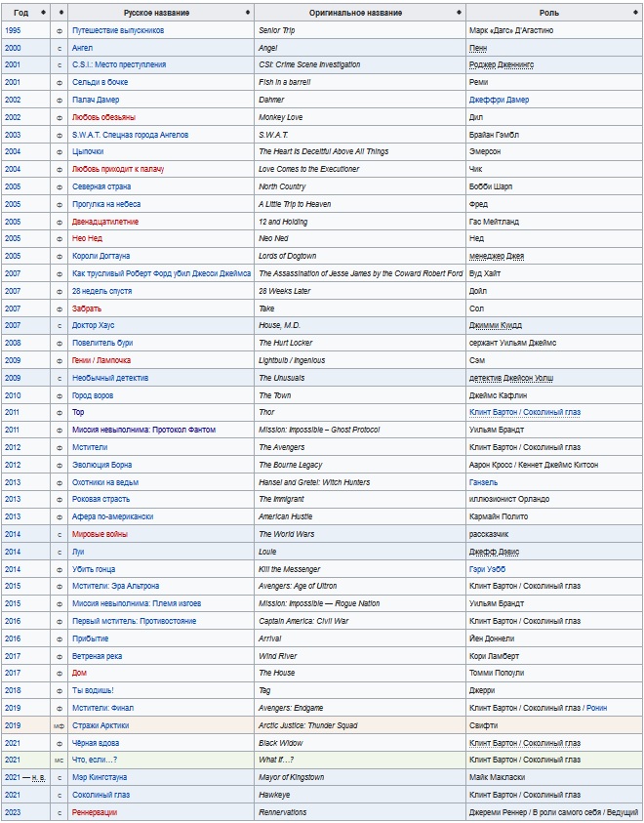Open Необычный детектив link
Screen dimensions: 644x823
[x=110, y=378]
